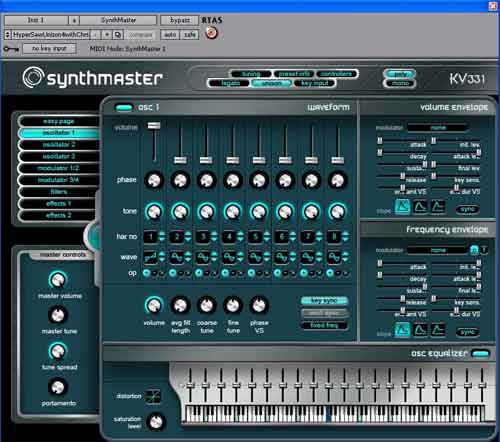Click the volume envelope attack slider

click(x=380, y=141)
